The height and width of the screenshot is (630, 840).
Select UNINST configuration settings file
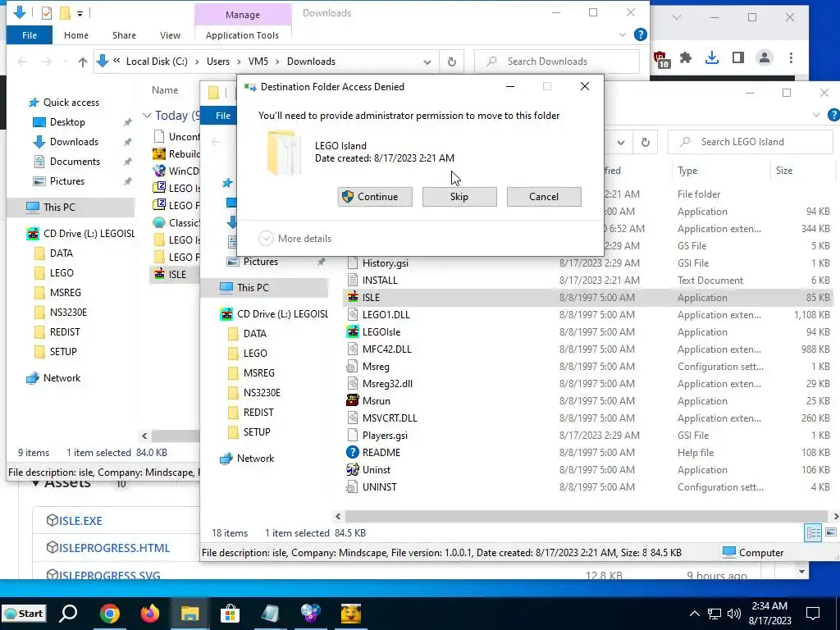pyautogui.click(x=379, y=487)
